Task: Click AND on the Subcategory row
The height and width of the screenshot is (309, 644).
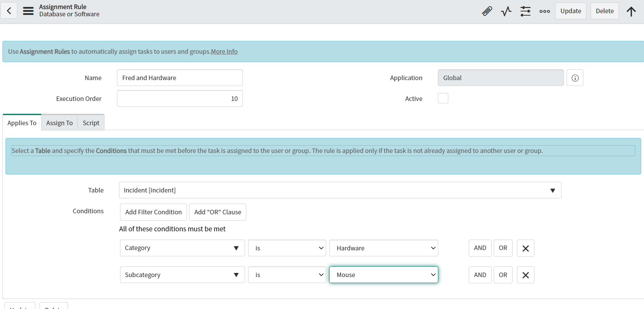Action: [x=480, y=275]
